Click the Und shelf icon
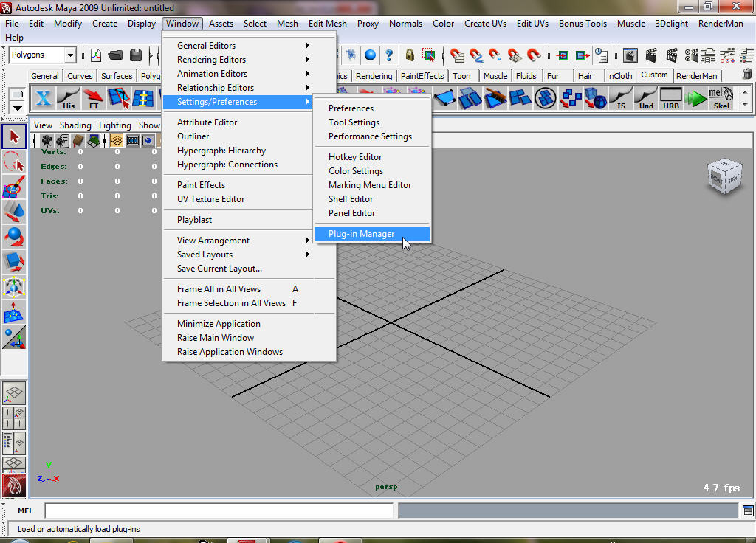The width and height of the screenshot is (756, 543). point(646,98)
